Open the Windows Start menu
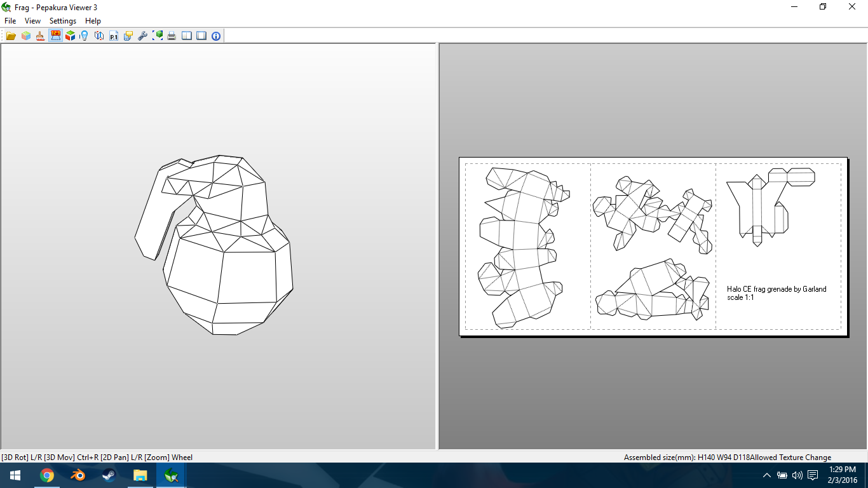The height and width of the screenshot is (488, 868). (15, 475)
